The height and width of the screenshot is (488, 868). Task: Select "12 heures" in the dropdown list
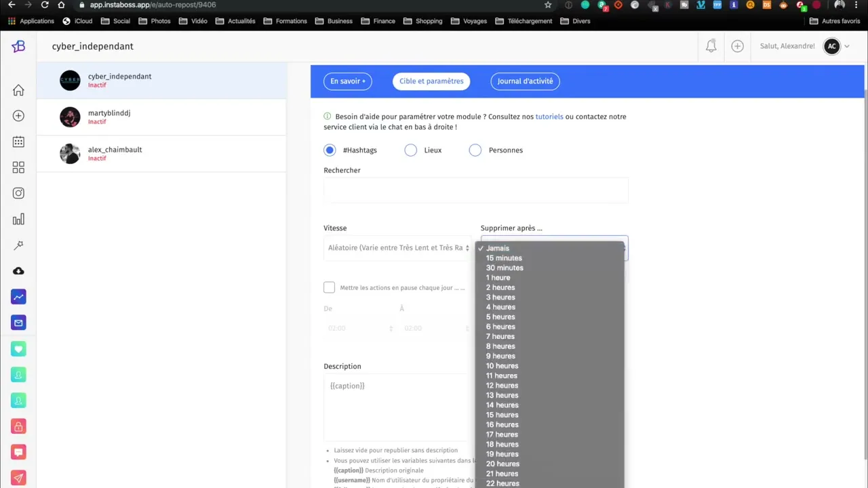(x=502, y=386)
